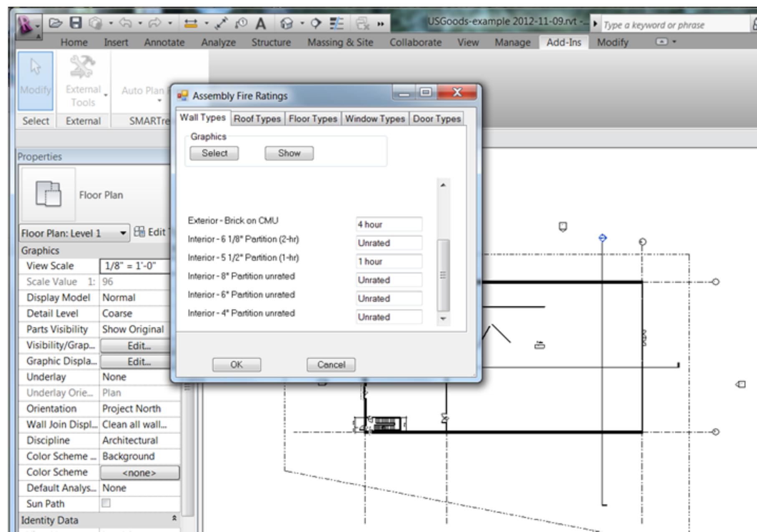Click the Undo arrow icon
Screen dimensions: 757x532
click(125, 24)
